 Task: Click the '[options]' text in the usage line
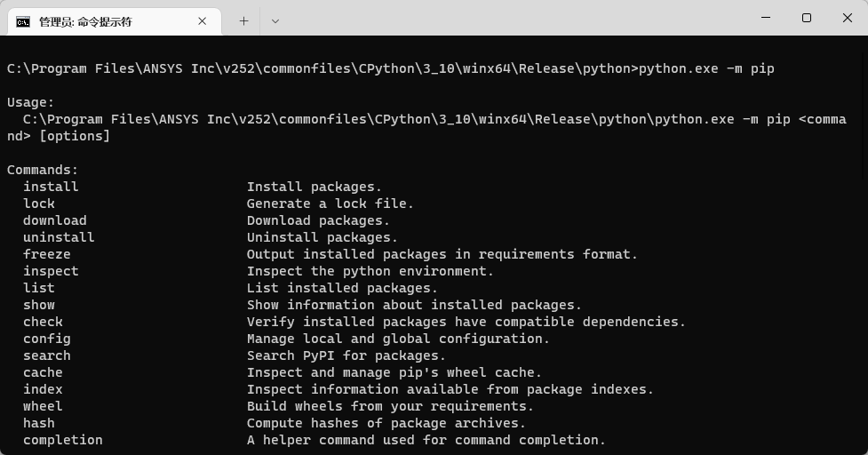pyautogui.click(x=74, y=136)
